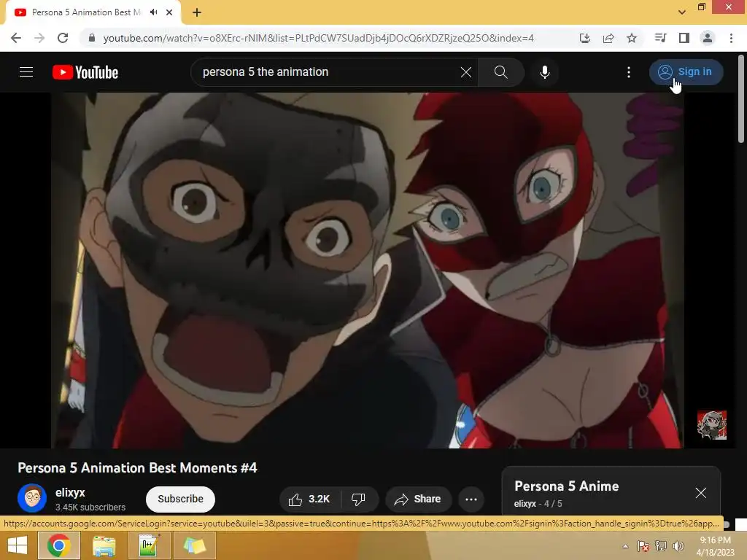Share this page from the address bar
Viewport: 747px width, 560px height.
tap(608, 38)
